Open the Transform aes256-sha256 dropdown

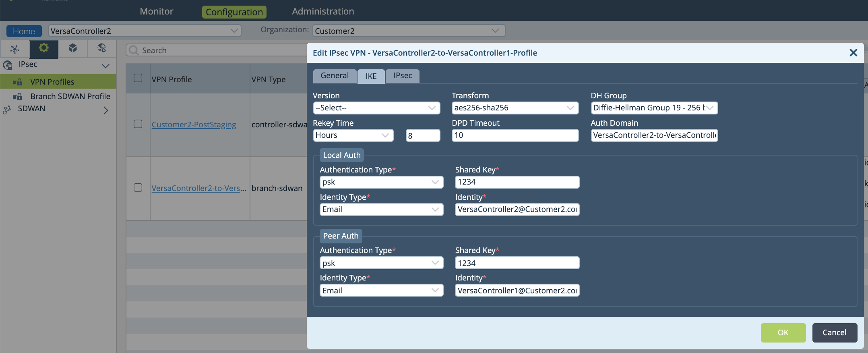tap(515, 108)
